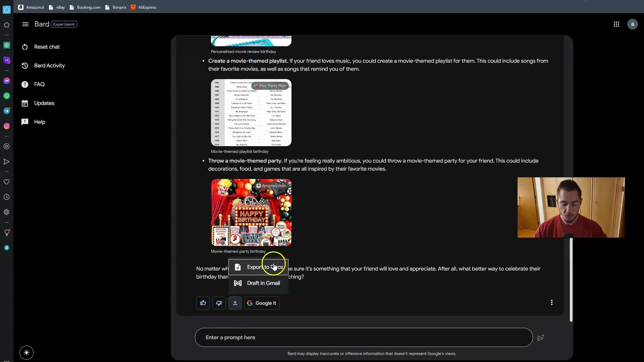
Task: Click Reset chat in the side menu
Action: click(47, 47)
